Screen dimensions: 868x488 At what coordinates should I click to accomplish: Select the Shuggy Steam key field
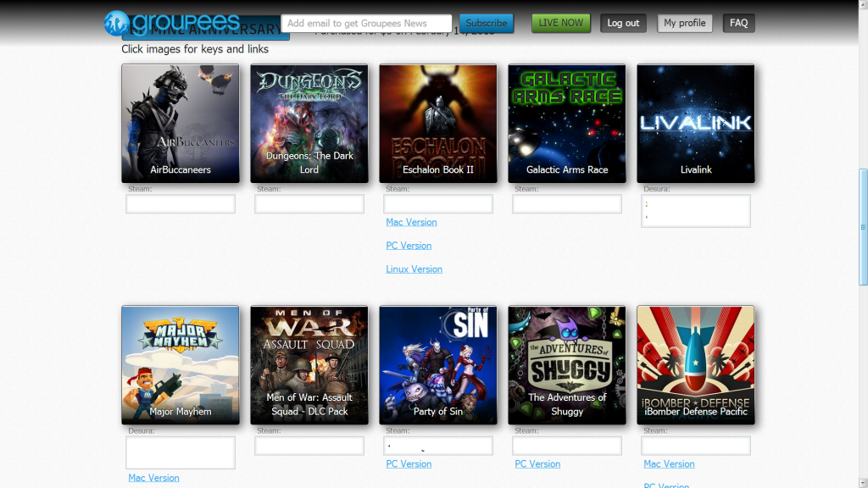pos(567,446)
